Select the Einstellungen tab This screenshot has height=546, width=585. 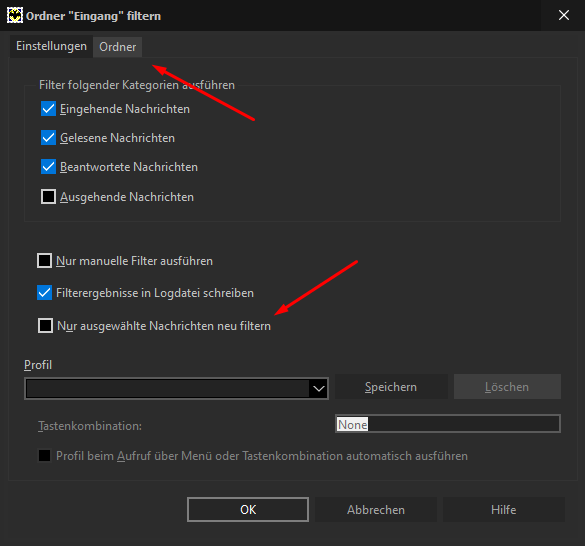(x=51, y=46)
